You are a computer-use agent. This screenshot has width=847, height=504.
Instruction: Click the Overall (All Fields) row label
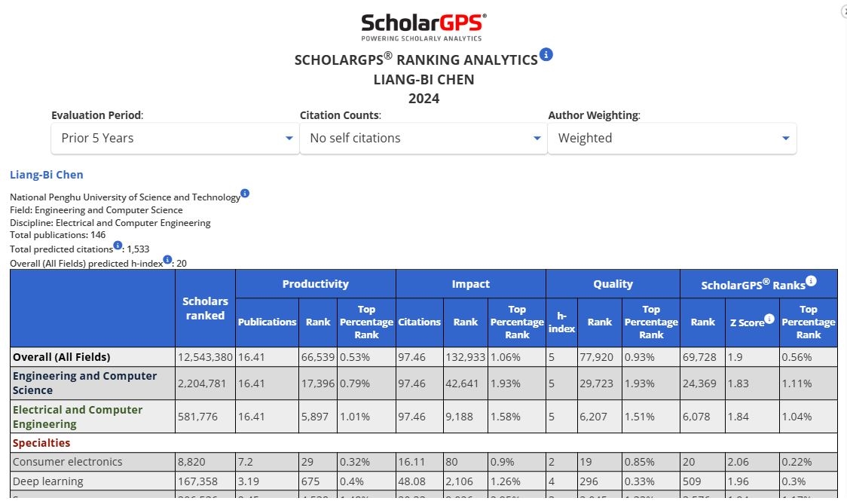click(61, 357)
